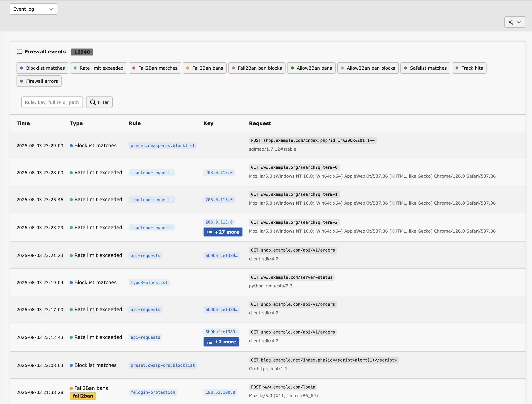Focus the Rule, key, IP or path field

point(52,102)
